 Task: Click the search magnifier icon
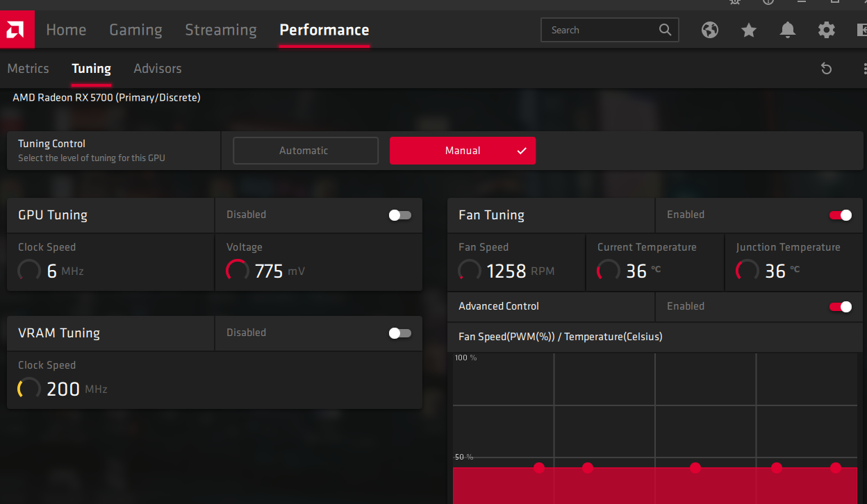665,30
